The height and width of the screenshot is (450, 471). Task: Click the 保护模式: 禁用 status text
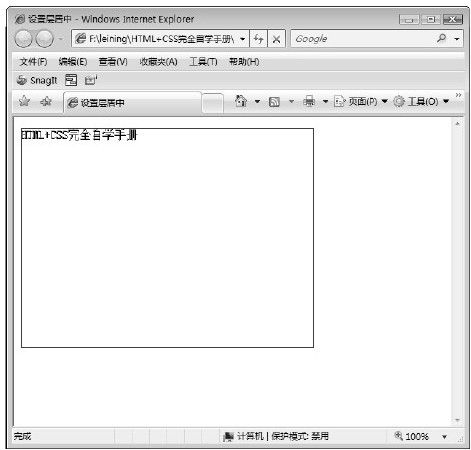tap(300, 436)
